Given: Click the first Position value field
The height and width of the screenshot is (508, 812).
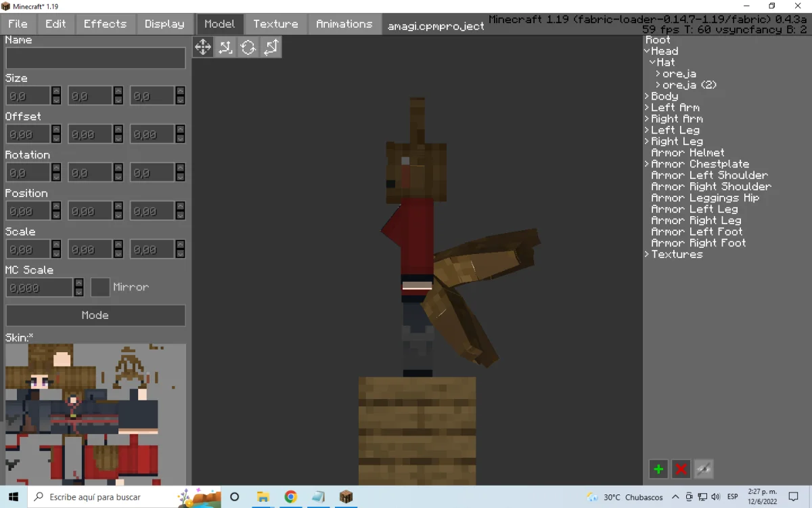Looking at the screenshot, I should point(28,211).
